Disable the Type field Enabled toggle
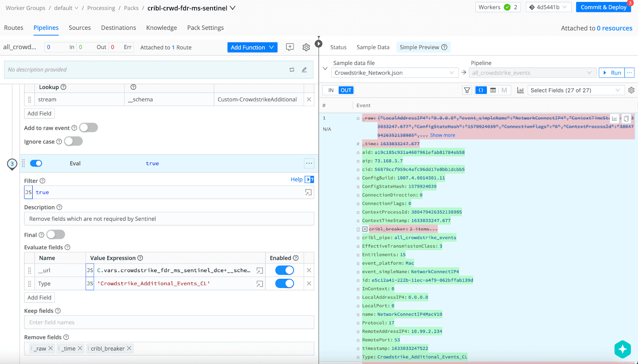The width and height of the screenshot is (638, 364). 284,284
